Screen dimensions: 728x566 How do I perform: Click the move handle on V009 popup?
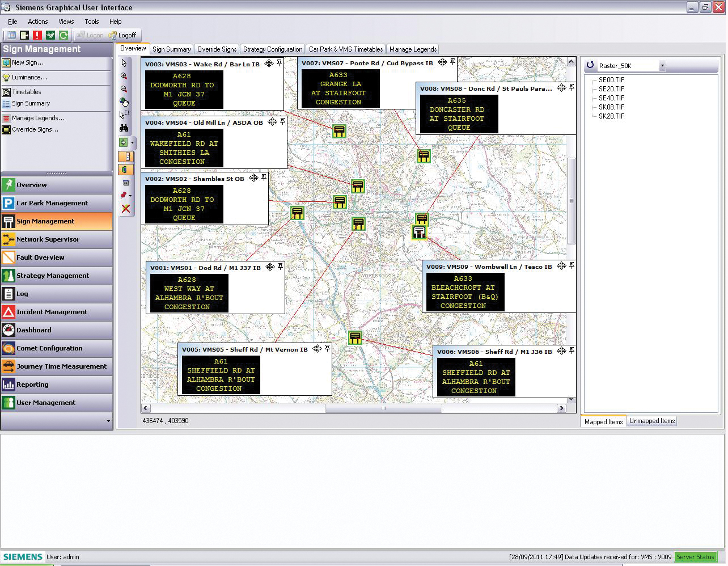coord(561,266)
